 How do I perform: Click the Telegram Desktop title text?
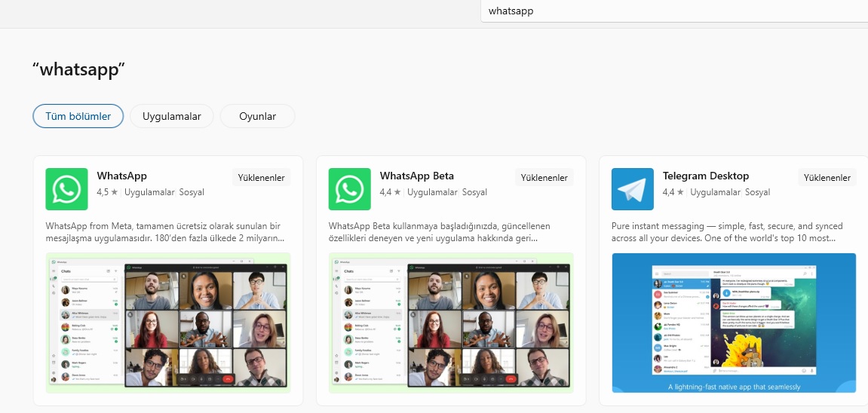point(706,176)
